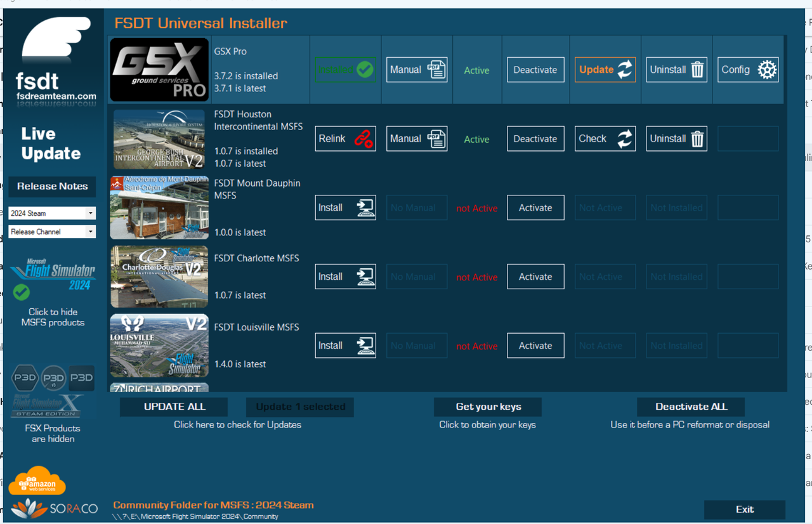Viewport: 812px width, 524px height.
Task: Uninstall GSX Pro using the trash button
Action: 676,70
